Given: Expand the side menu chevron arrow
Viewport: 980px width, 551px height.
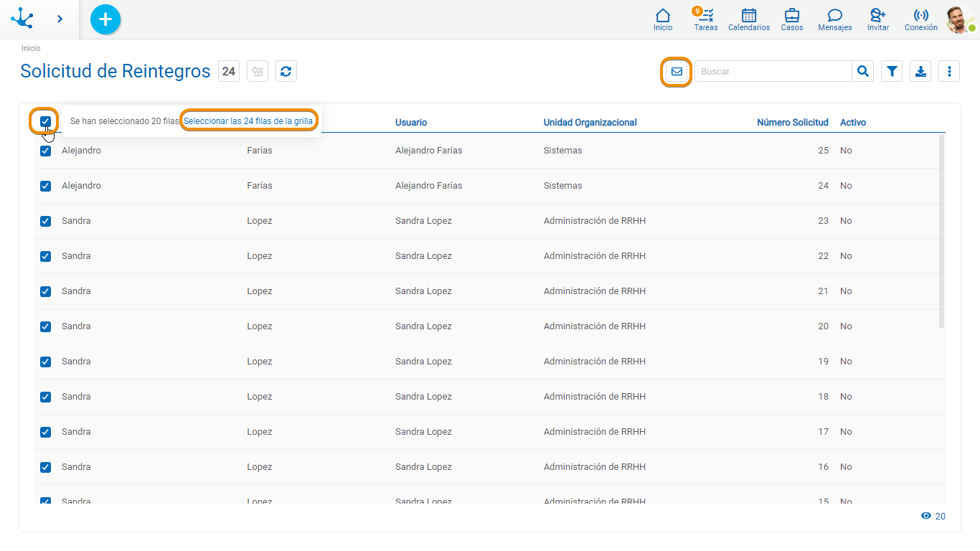Looking at the screenshot, I should tap(60, 19).
